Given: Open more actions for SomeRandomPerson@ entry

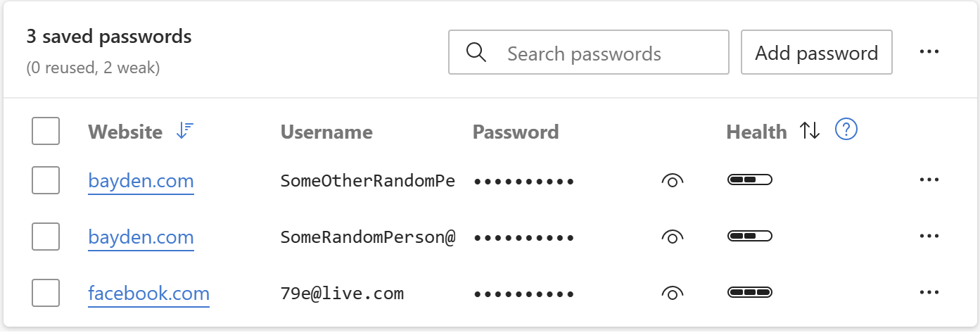Looking at the screenshot, I should (929, 236).
